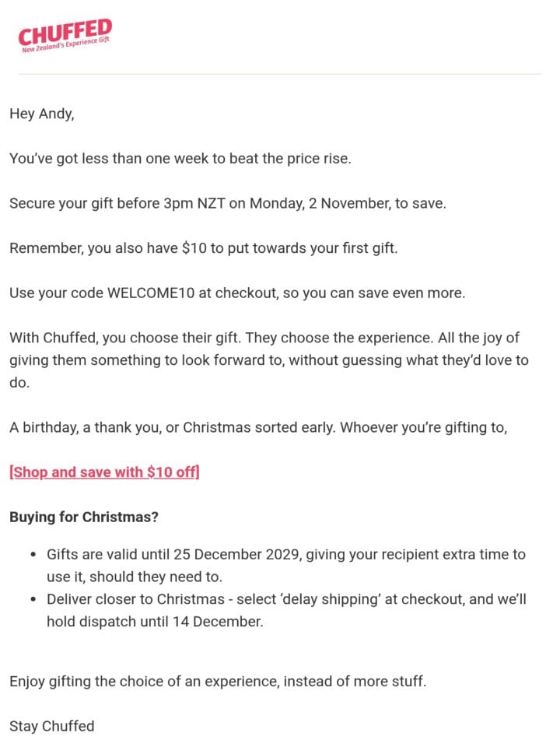Select the 'Buying for Christmas?' heading

coord(84,517)
